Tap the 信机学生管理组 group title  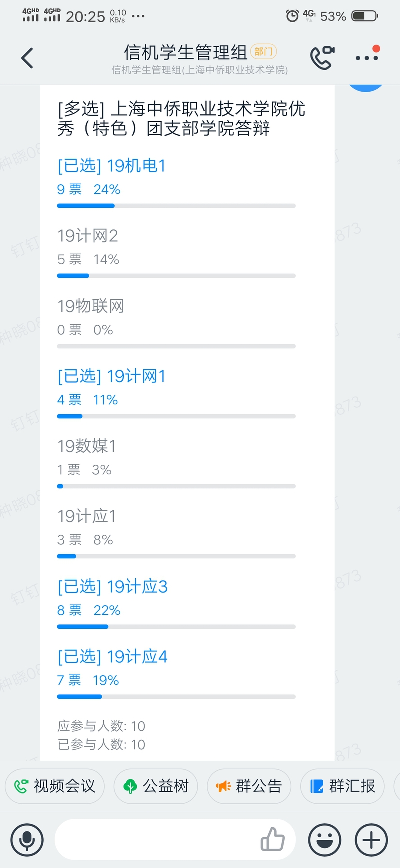pos(185,52)
